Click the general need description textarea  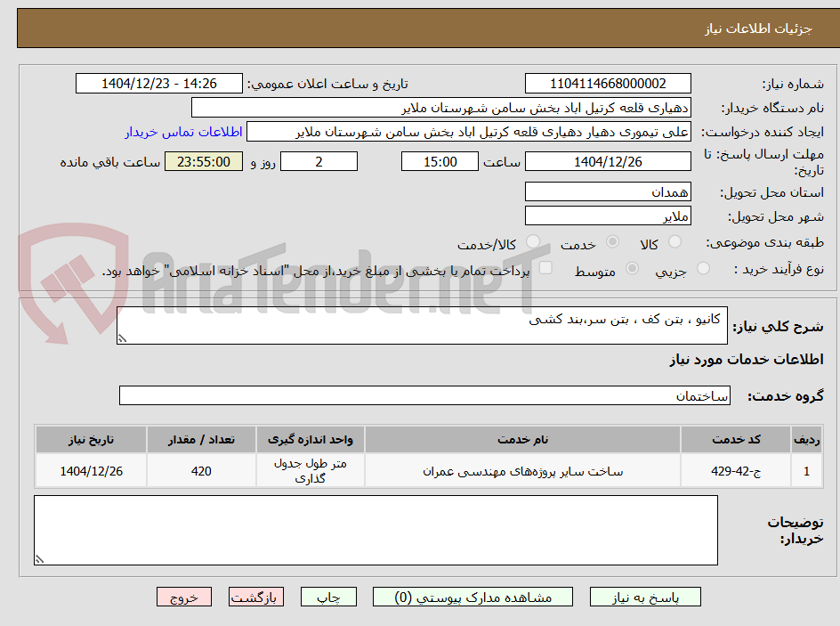pyautogui.click(x=422, y=325)
